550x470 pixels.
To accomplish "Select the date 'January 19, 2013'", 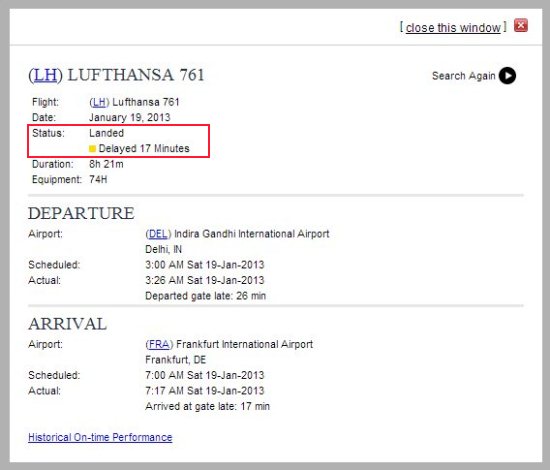I will click(x=129, y=117).
